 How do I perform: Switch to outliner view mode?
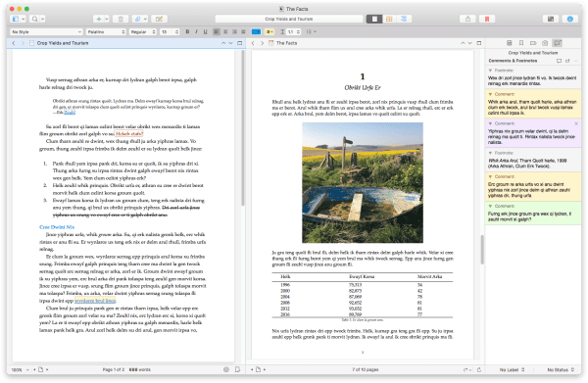[x=404, y=19]
